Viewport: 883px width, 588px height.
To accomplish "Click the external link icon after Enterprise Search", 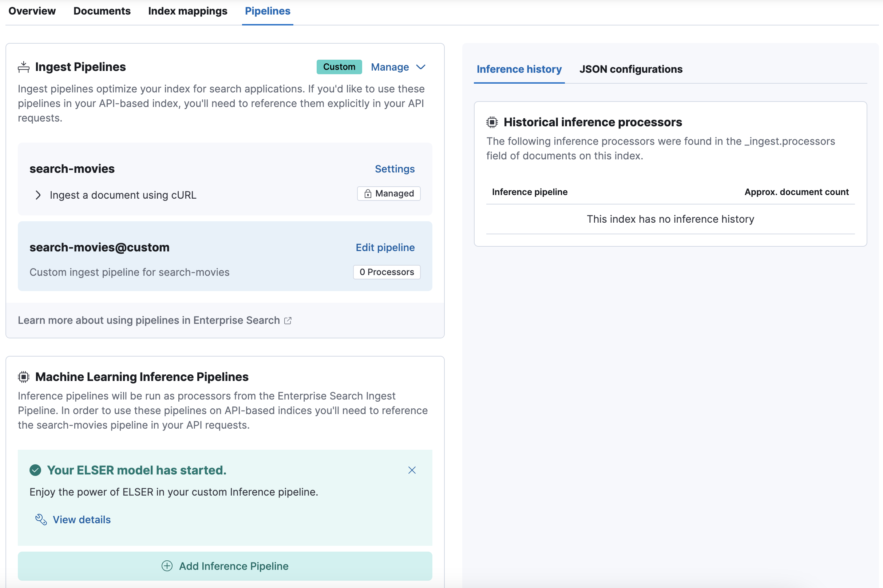I will click(x=288, y=321).
